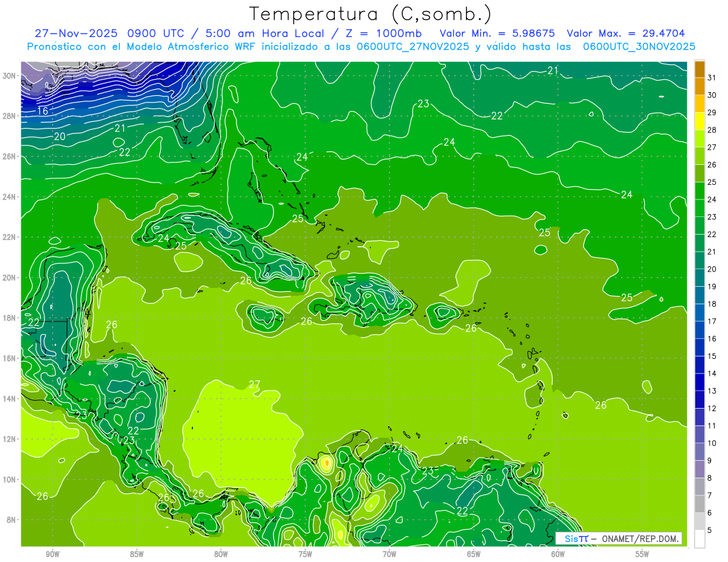
Task: Click the 'Valor Min. = 5.98675' readout
Action: (498, 33)
